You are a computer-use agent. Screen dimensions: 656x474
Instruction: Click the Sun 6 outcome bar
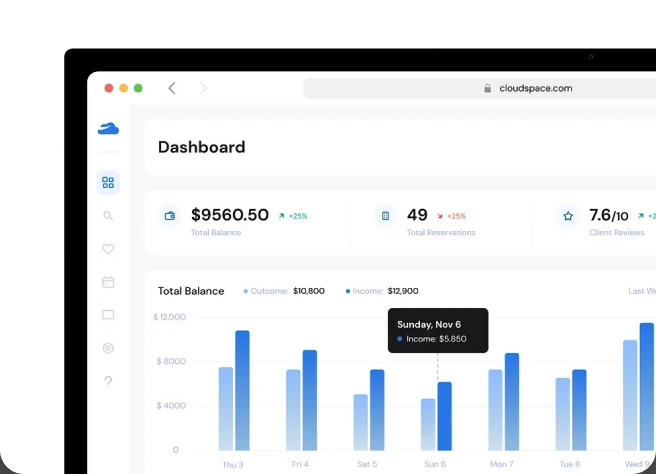coord(428,425)
